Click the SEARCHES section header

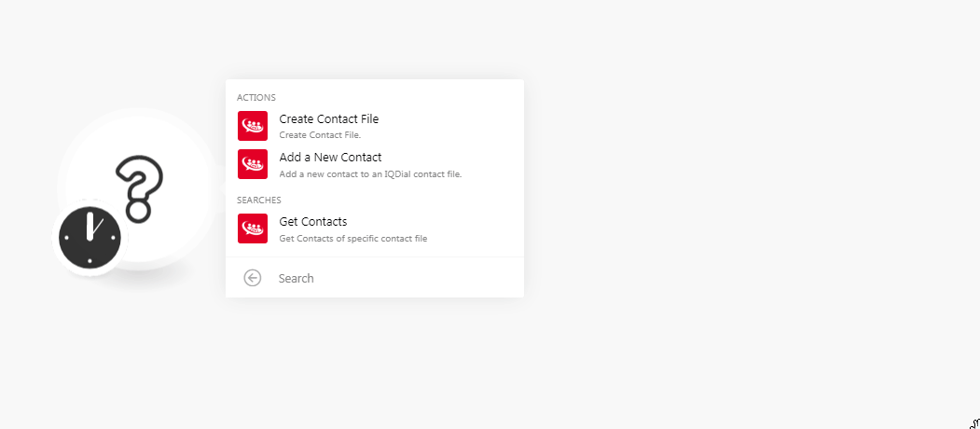(x=259, y=200)
